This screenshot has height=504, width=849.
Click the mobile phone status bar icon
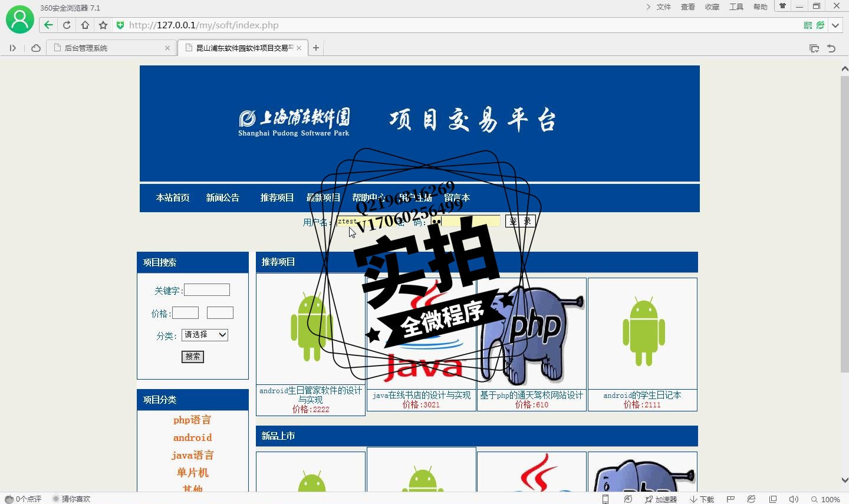606,499
